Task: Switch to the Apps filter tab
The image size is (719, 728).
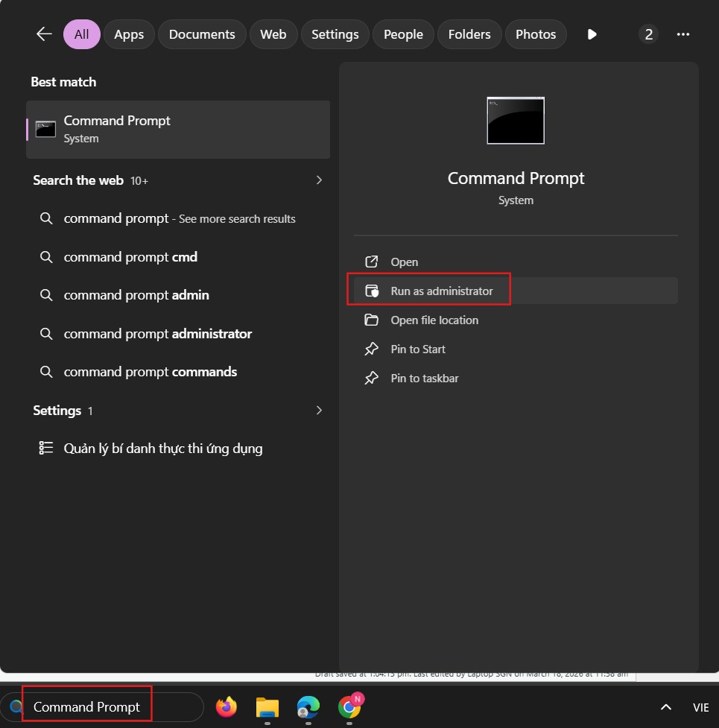Action: tap(129, 34)
